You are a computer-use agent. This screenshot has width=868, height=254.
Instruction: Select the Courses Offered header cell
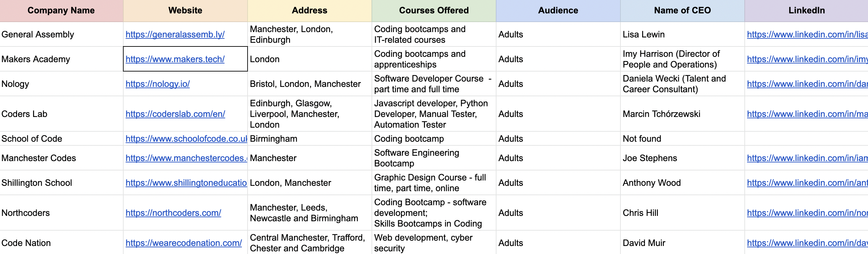point(434,11)
